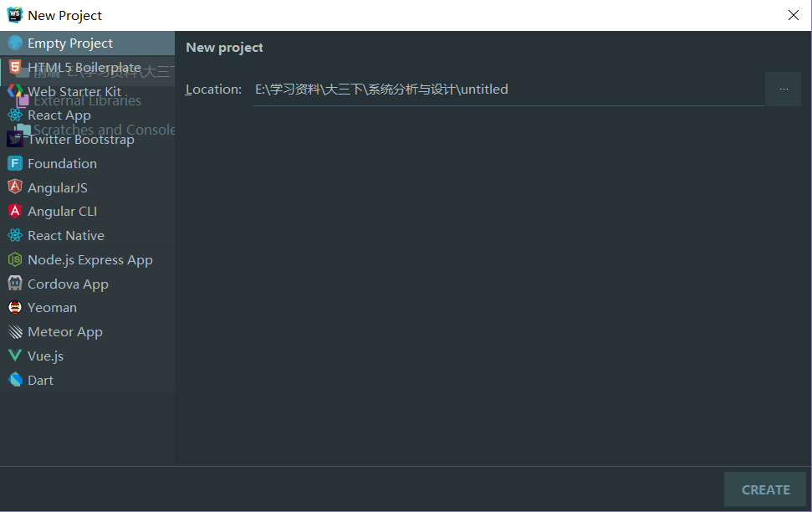Select the Empty Project globe icon
The width and height of the screenshot is (812, 512).
(15, 43)
